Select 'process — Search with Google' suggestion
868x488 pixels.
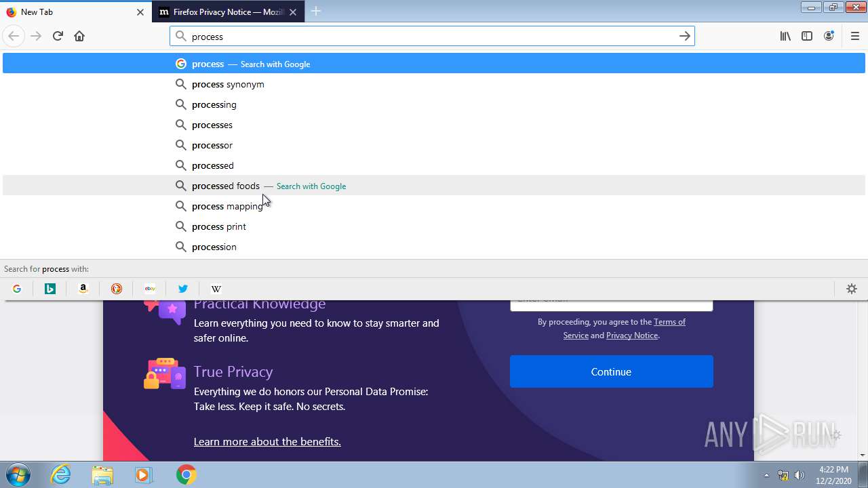434,64
